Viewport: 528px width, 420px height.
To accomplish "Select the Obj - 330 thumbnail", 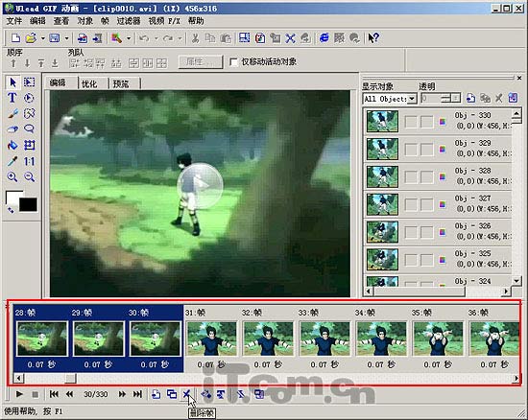I will [382, 122].
